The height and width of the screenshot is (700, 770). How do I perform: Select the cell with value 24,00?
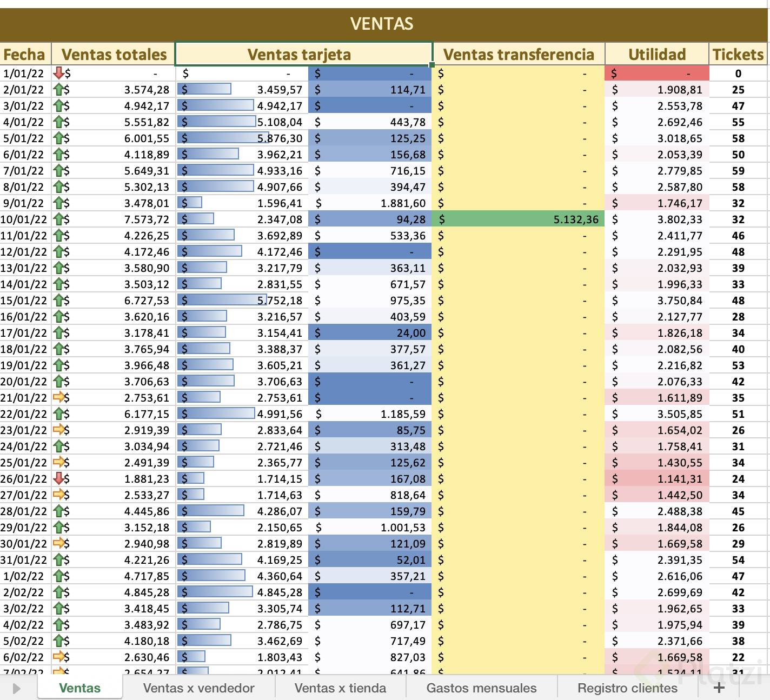tap(370, 332)
